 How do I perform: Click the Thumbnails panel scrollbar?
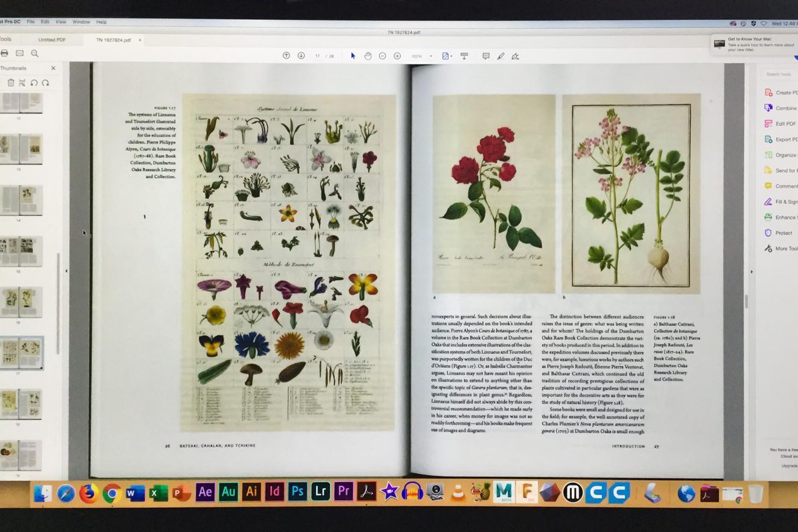coord(58,303)
